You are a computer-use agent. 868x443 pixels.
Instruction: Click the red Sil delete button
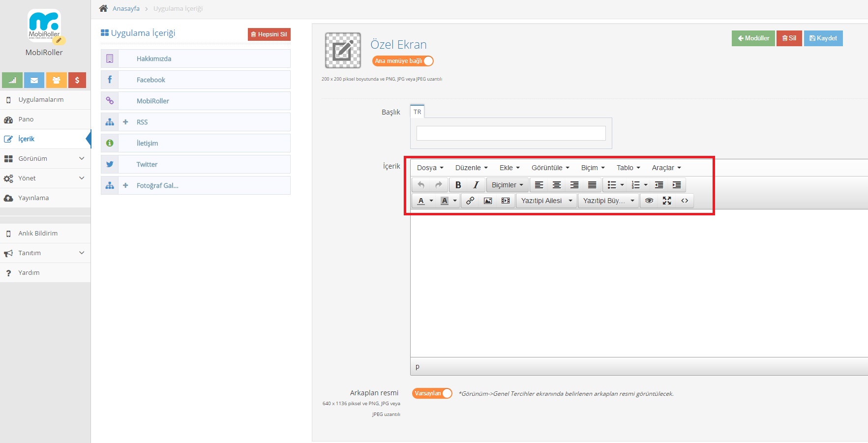(x=789, y=38)
